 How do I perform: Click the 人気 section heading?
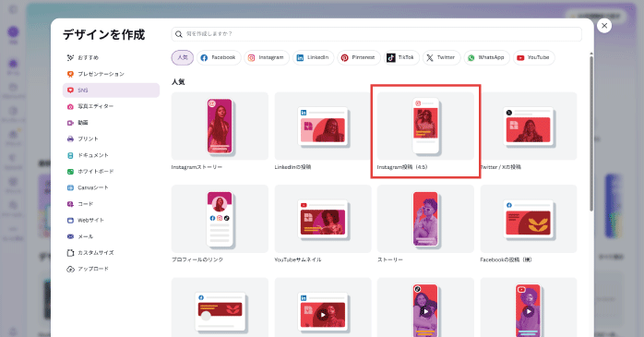coord(178,82)
